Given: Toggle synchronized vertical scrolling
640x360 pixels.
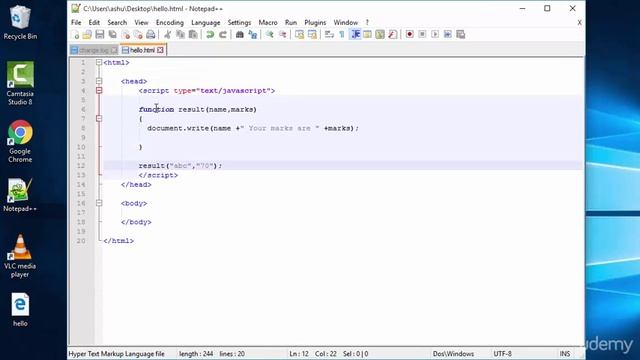Looking at the screenshot, I should pyautogui.click(x=299, y=35).
